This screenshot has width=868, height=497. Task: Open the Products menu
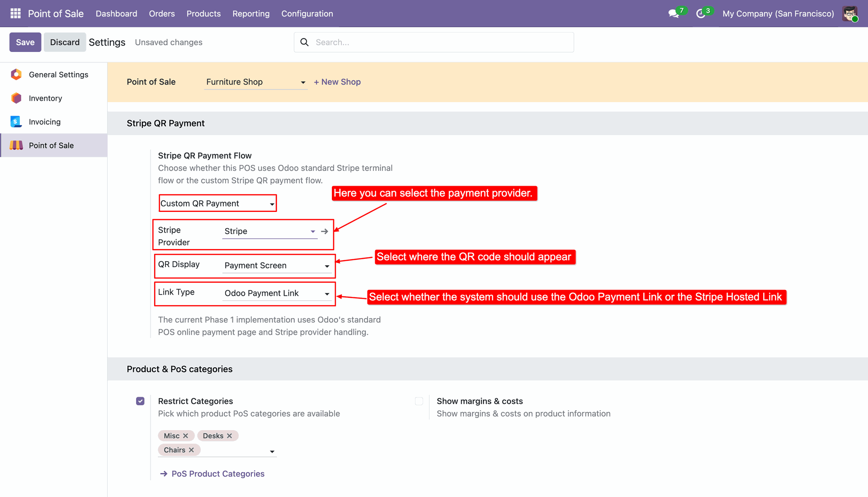click(x=203, y=14)
